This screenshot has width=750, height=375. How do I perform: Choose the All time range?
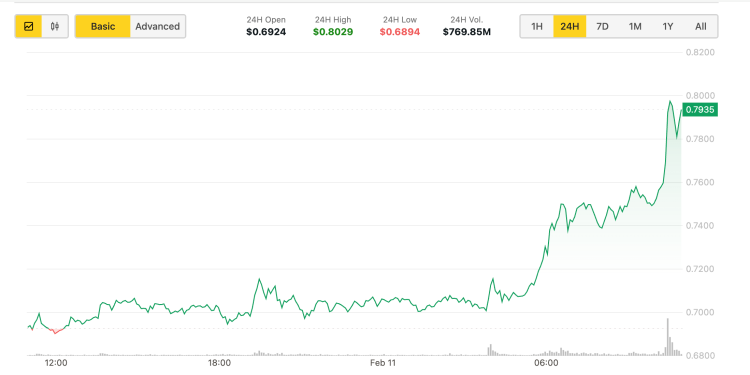click(x=701, y=26)
